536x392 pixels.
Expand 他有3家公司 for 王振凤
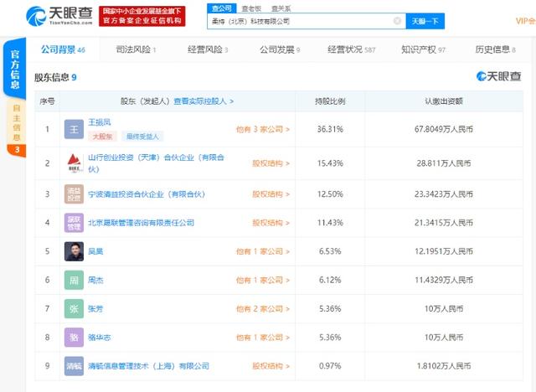pyautogui.click(x=262, y=129)
